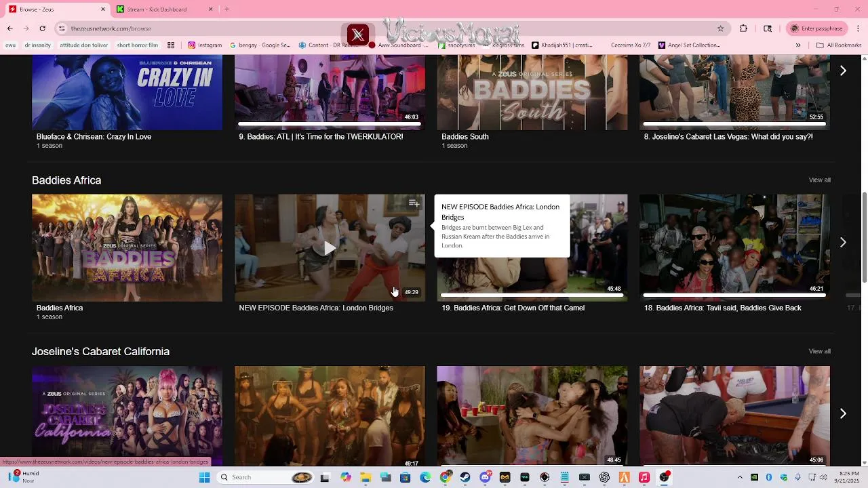Open the Instagram bookmark
Viewport: 868px width, 488px height.
point(205,45)
